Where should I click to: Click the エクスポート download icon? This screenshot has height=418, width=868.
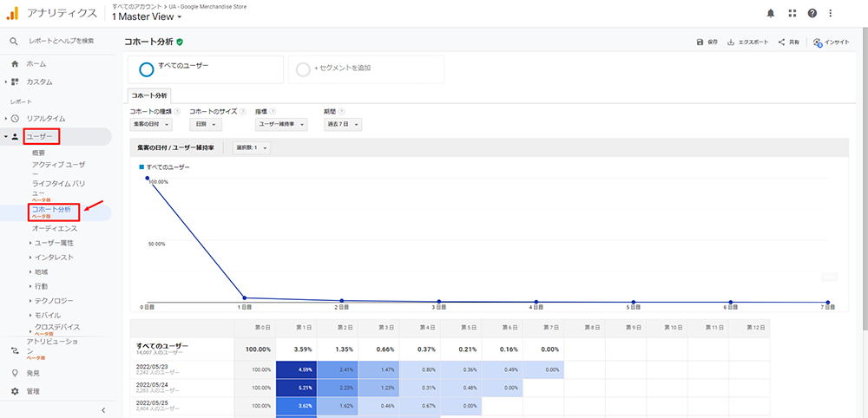pos(731,42)
